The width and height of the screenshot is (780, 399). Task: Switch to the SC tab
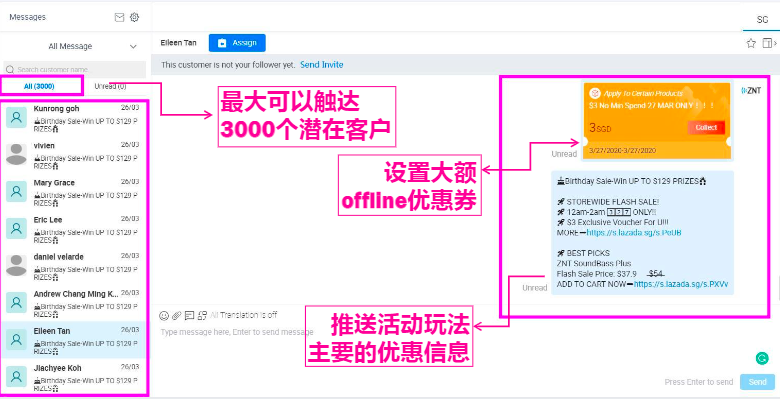(x=762, y=20)
